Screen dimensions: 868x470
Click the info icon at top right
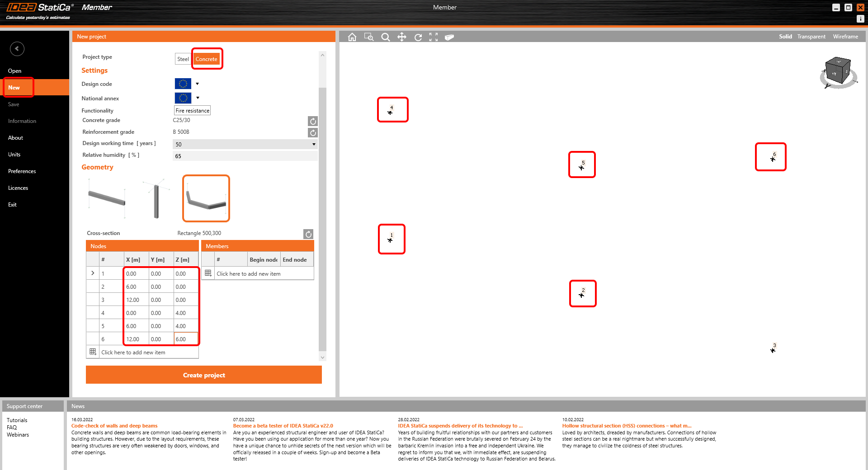pyautogui.click(x=860, y=19)
